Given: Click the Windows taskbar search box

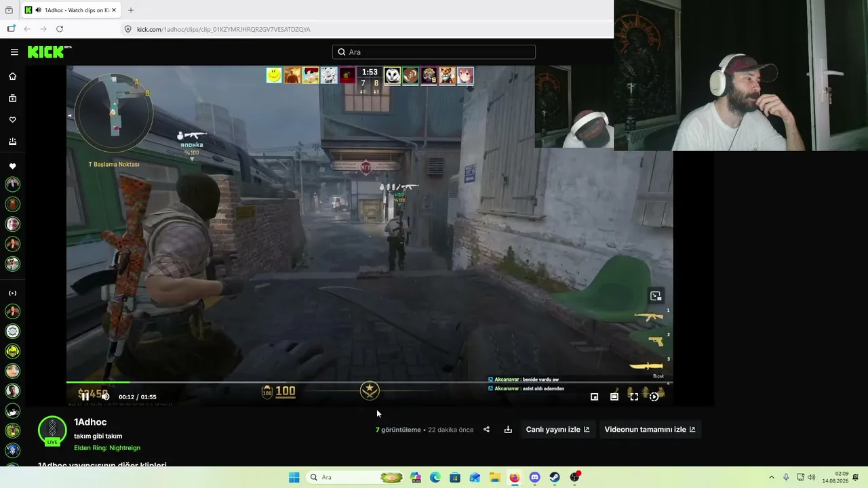Looking at the screenshot, I should click(x=356, y=477).
